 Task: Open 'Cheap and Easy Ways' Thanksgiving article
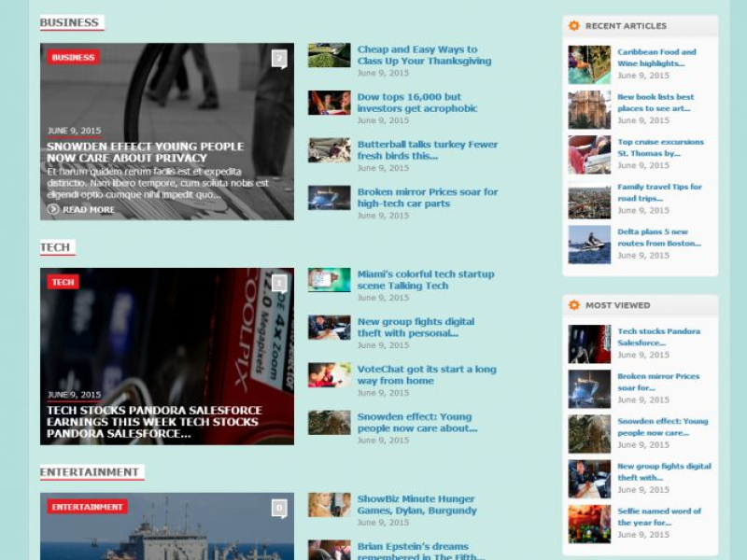tap(424, 55)
